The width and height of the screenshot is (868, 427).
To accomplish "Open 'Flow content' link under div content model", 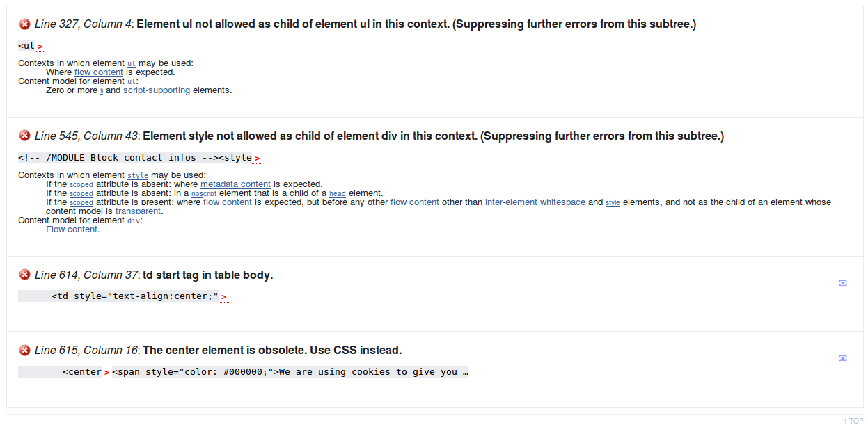I will point(72,229).
